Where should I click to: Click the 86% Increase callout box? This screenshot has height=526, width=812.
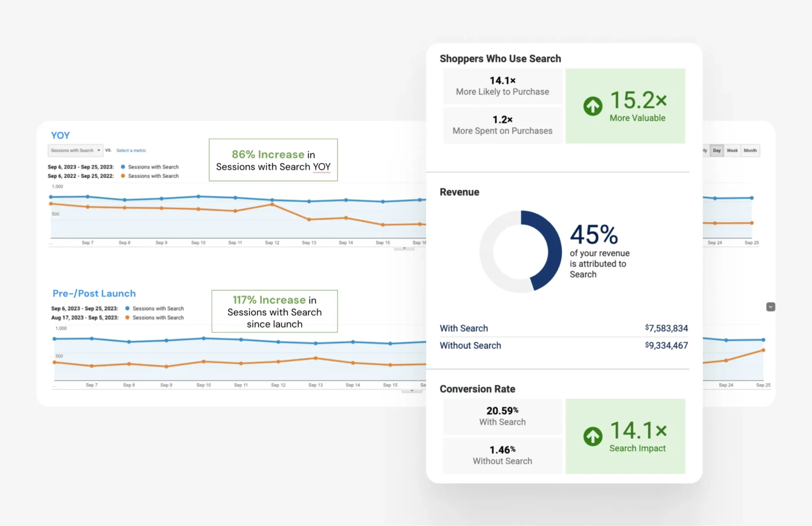coord(273,160)
